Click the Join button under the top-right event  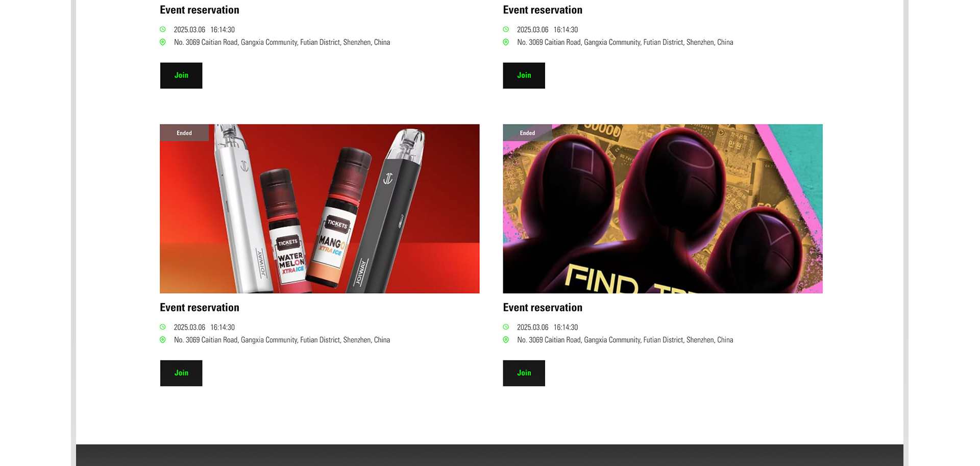coord(524,76)
